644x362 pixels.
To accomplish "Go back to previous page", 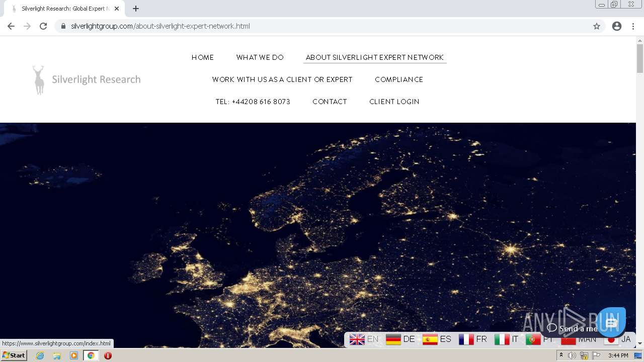I will (11, 26).
